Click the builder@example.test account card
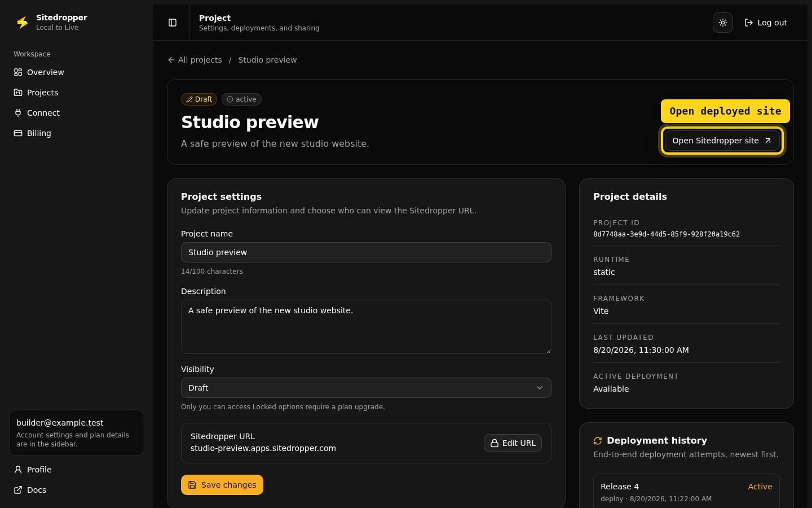 point(77,433)
